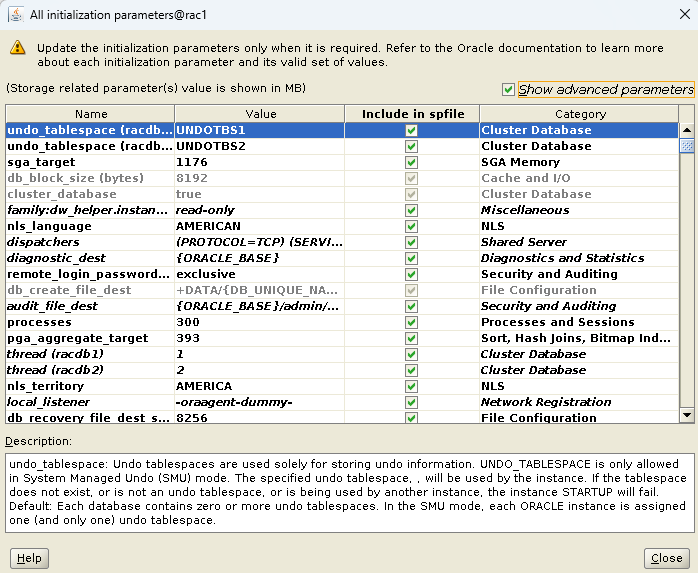Image resolution: width=698 pixels, height=573 pixels.
Task: Select the diagnostic_dest parameter name
Action: click(x=90, y=259)
